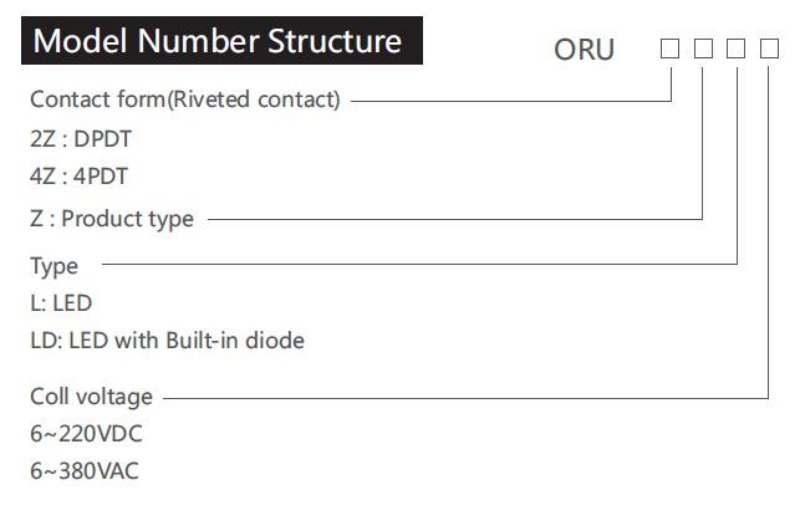The width and height of the screenshot is (800, 531).
Task: Click the word Model in the heading
Action: pyautogui.click(x=80, y=41)
